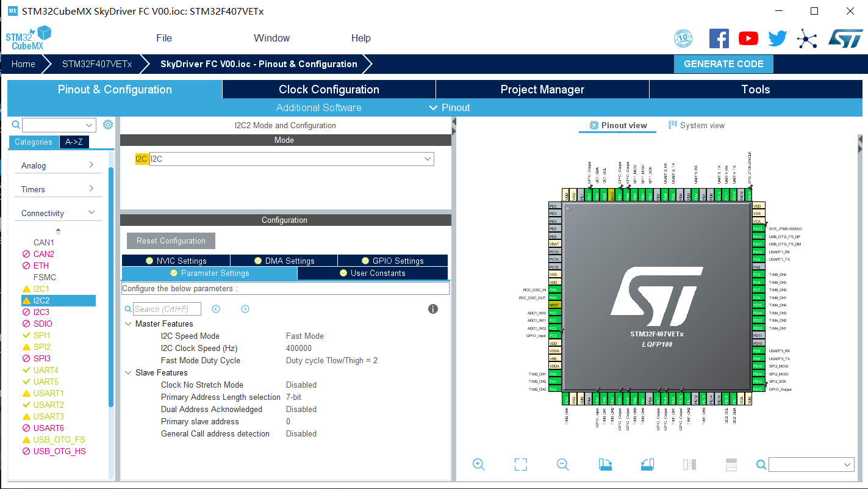Open the DMA Settings tab
868x489 pixels.
[x=284, y=261]
